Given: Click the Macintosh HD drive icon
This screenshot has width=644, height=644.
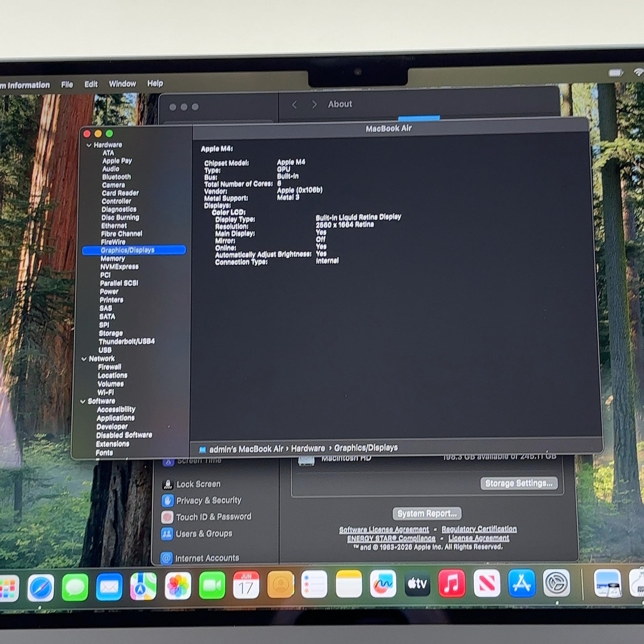Looking at the screenshot, I should tap(306, 460).
